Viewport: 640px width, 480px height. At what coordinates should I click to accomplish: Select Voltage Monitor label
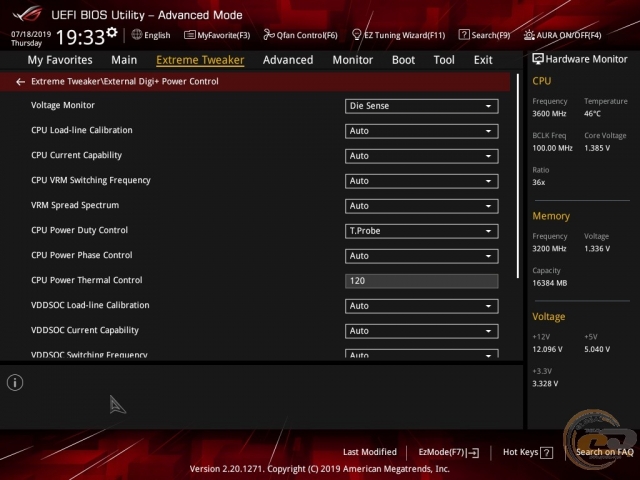[63, 105]
